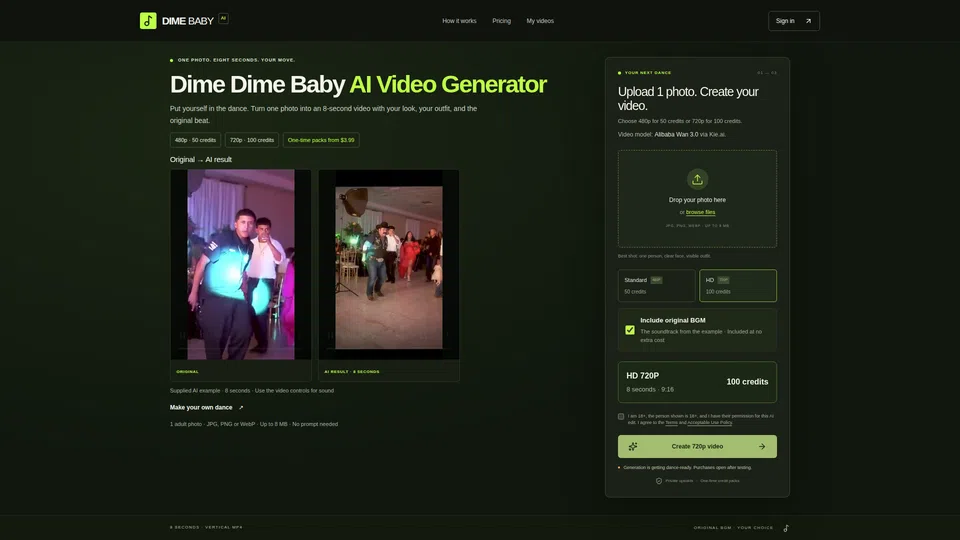960x540 pixels.
Task: Click the browse files link
Action: [x=700, y=212]
